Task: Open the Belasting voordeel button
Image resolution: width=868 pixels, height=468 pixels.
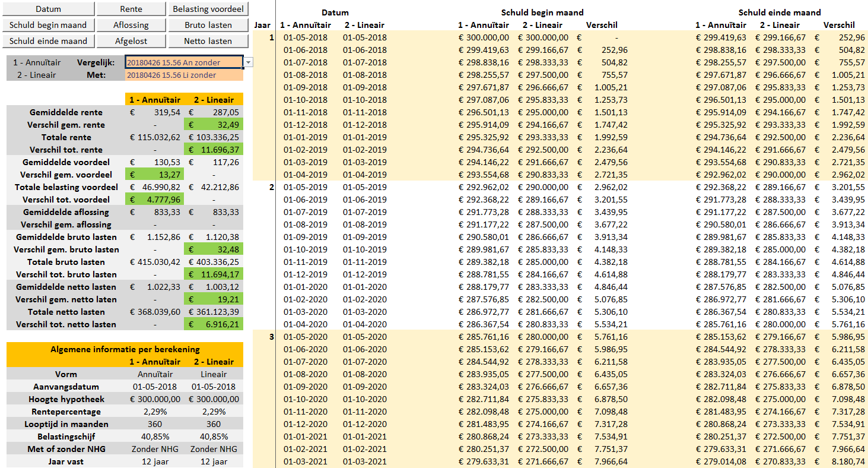Action: click(208, 9)
